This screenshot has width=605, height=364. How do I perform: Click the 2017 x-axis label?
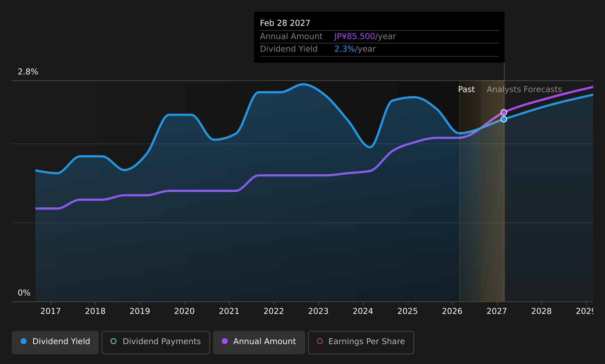[50, 311]
